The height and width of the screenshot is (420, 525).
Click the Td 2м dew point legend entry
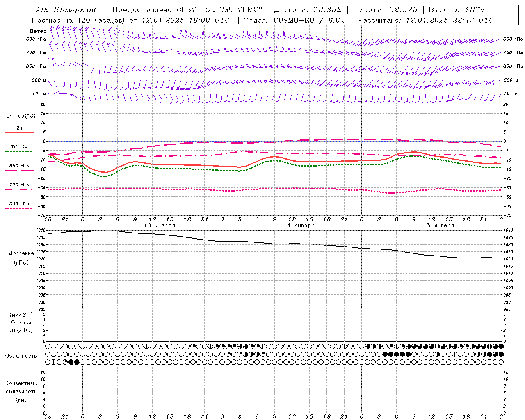tap(19, 146)
